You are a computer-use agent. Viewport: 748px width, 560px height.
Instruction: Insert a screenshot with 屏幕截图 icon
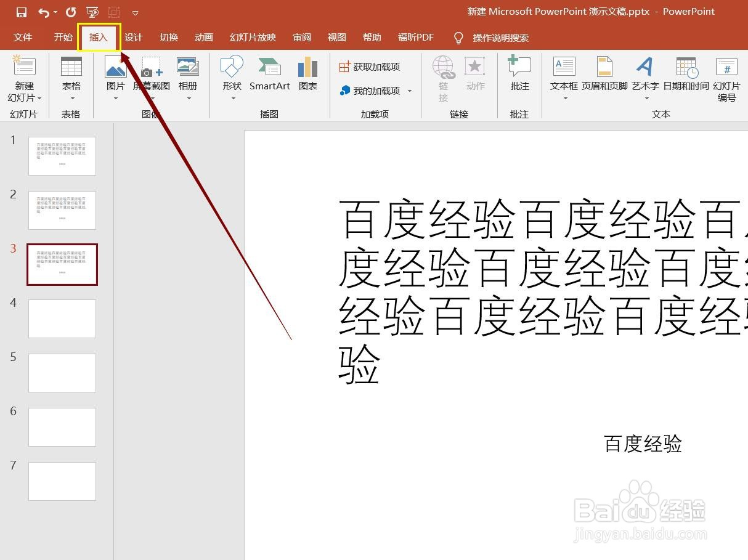(x=152, y=67)
